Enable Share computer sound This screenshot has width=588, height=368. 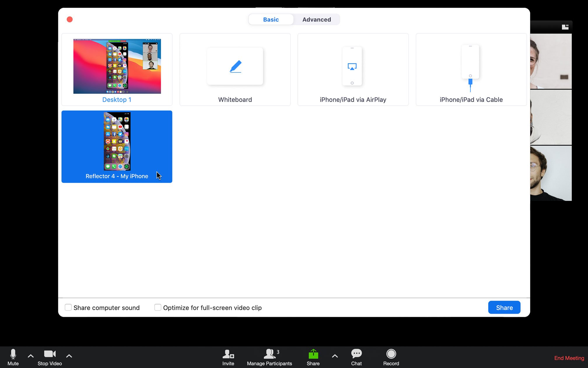tap(68, 307)
